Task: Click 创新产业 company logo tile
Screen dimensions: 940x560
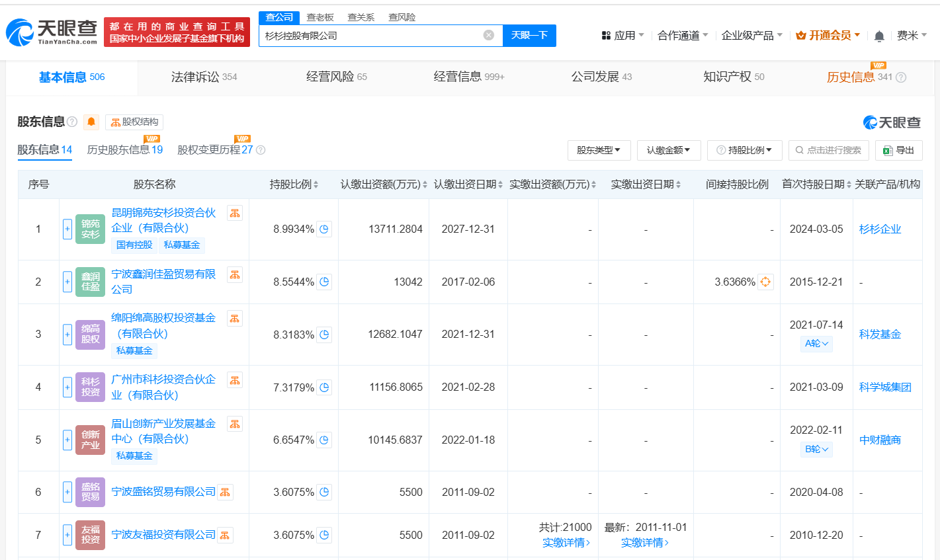Action: click(90, 440)
